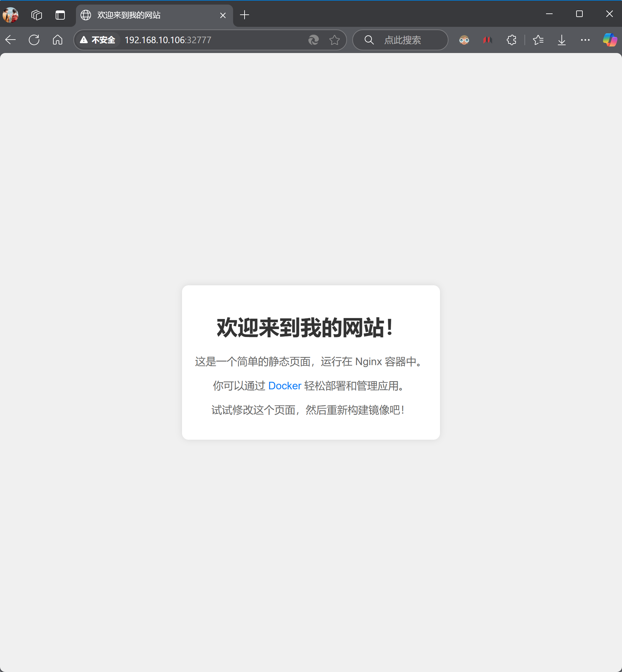
Task: Open the Workspaces icon
Action: point(36,15)
